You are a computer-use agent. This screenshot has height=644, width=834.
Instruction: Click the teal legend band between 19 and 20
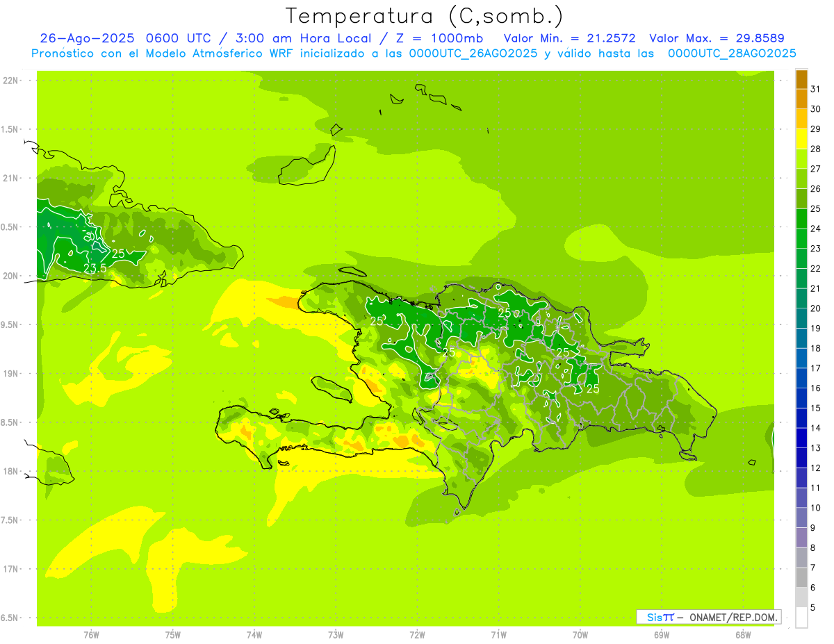click(801, 318)
